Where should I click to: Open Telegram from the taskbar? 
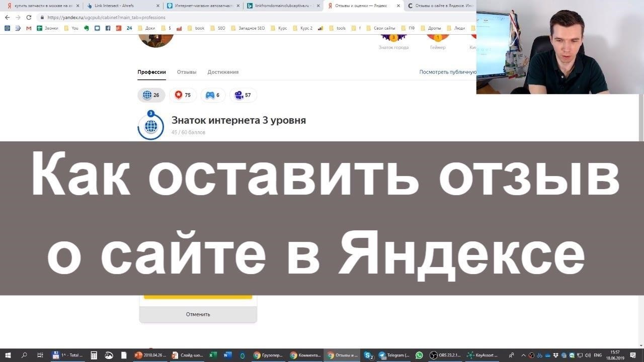394,355
